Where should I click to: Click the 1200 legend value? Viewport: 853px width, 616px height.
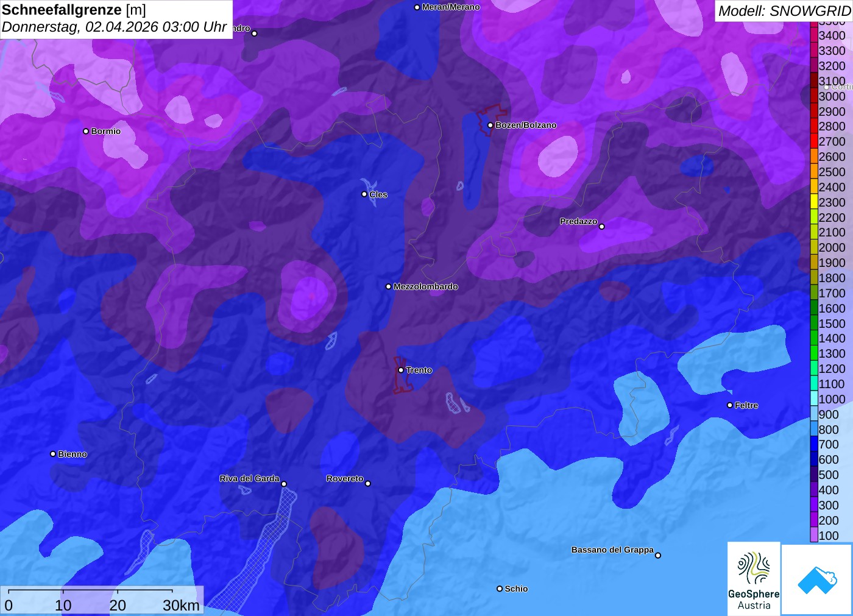coord(832,369)
